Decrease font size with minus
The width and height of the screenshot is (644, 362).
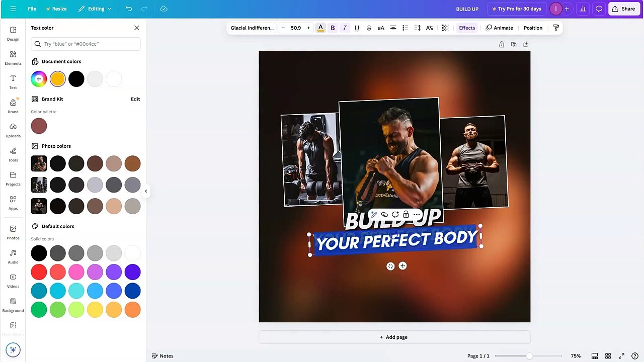click(283, 28)
